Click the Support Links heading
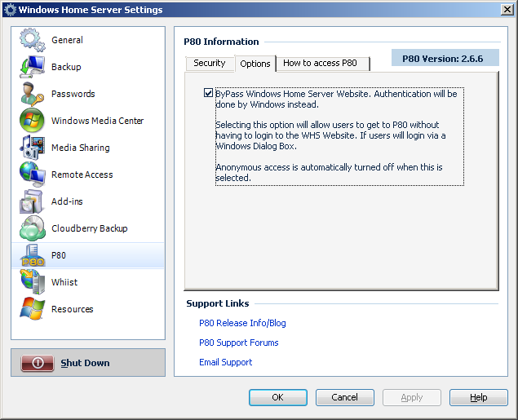The image size is (518, 420). (x=218, y=303)
